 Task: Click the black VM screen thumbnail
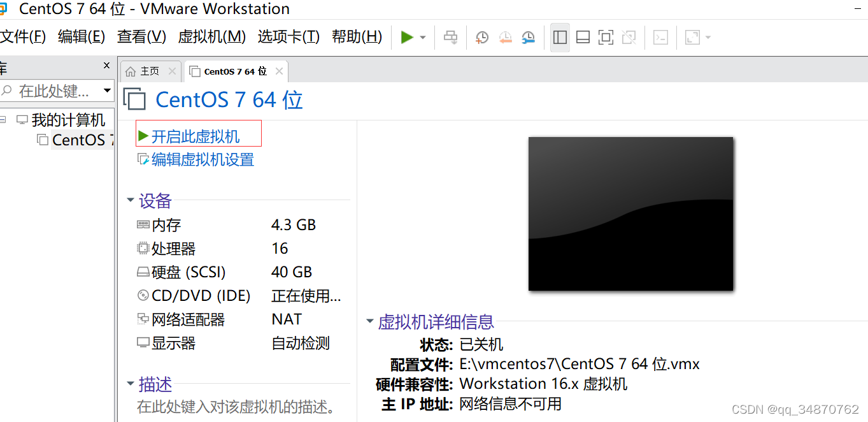pyautogui.click(x=630, y=214)
